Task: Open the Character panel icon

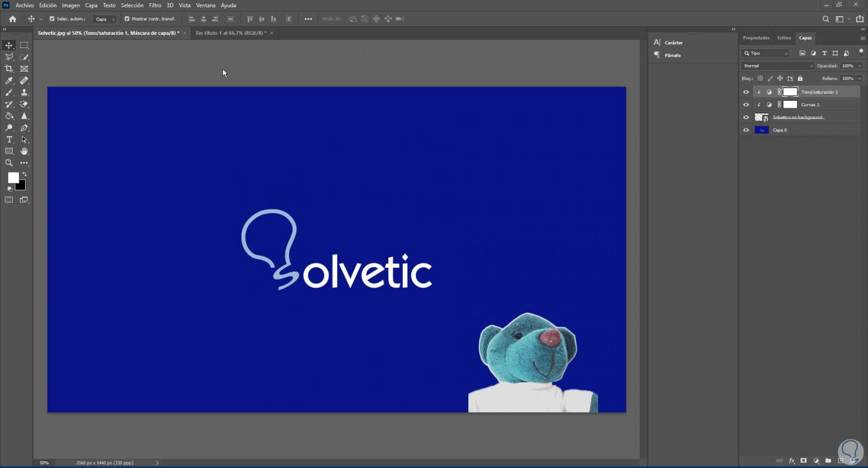Action: [657, 43]
